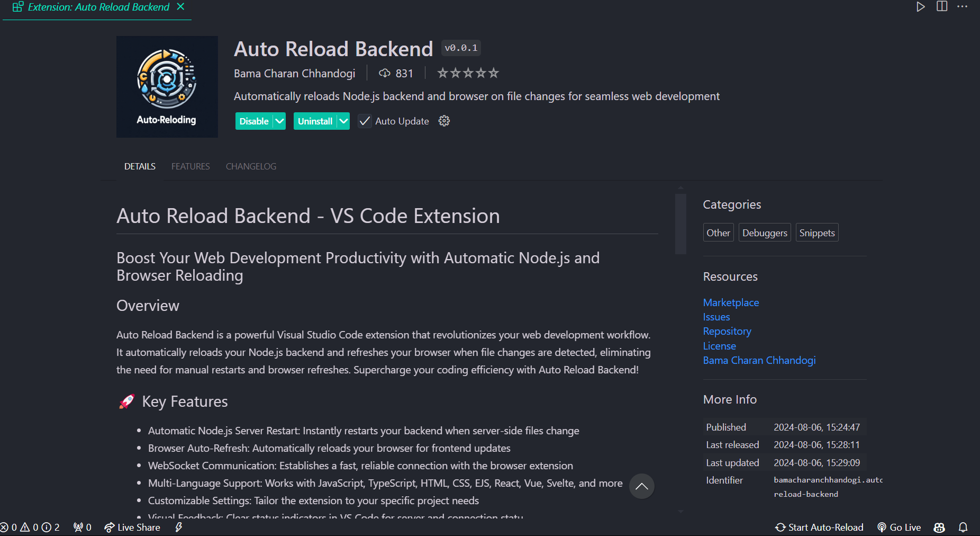
Task: Click the identifier bamacharanchhandogi.auto-reload-backend
Action: click(828, 487)
